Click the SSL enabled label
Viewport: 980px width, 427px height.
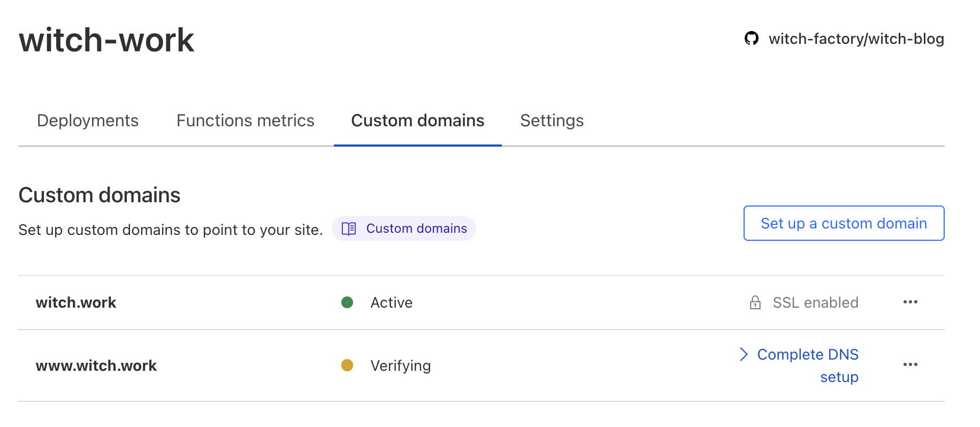click(815, 302)
